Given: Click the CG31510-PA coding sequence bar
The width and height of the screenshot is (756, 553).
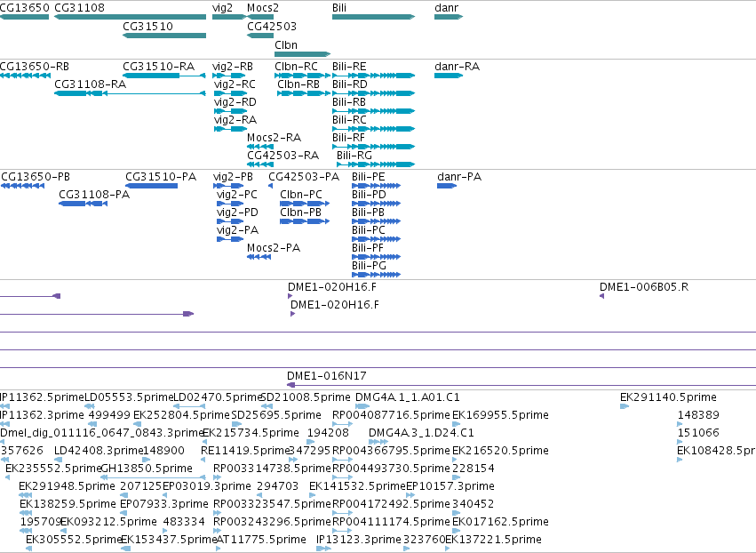Looking at the screenshot, I should (151, 186).
